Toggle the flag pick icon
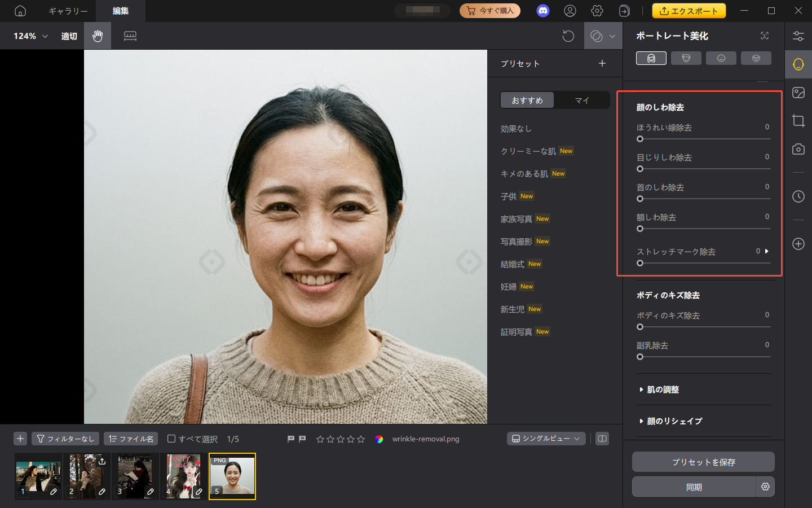The image size is (812, 508). click(291, 439)
